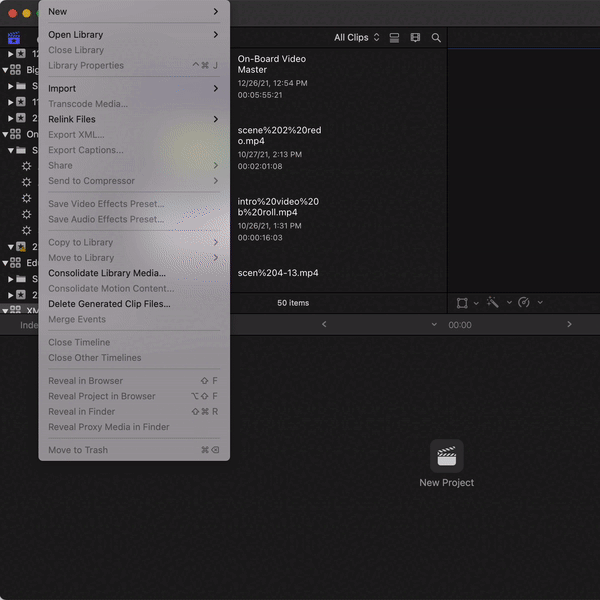
Task: Open Move to Library submenu
Action: [134, 258]
